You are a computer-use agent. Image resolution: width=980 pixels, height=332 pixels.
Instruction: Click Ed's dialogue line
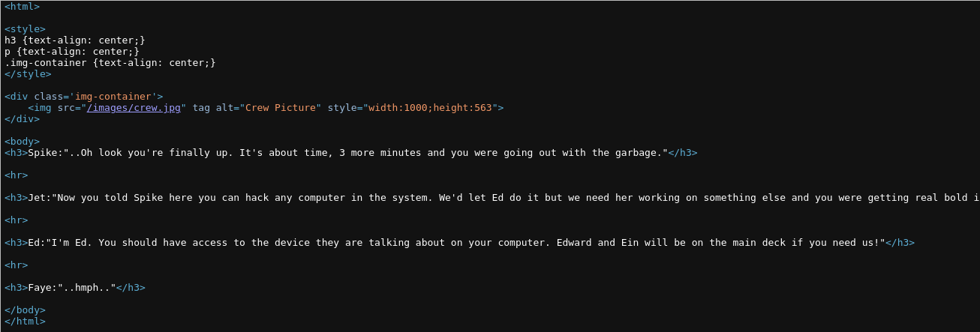point(459,243)
